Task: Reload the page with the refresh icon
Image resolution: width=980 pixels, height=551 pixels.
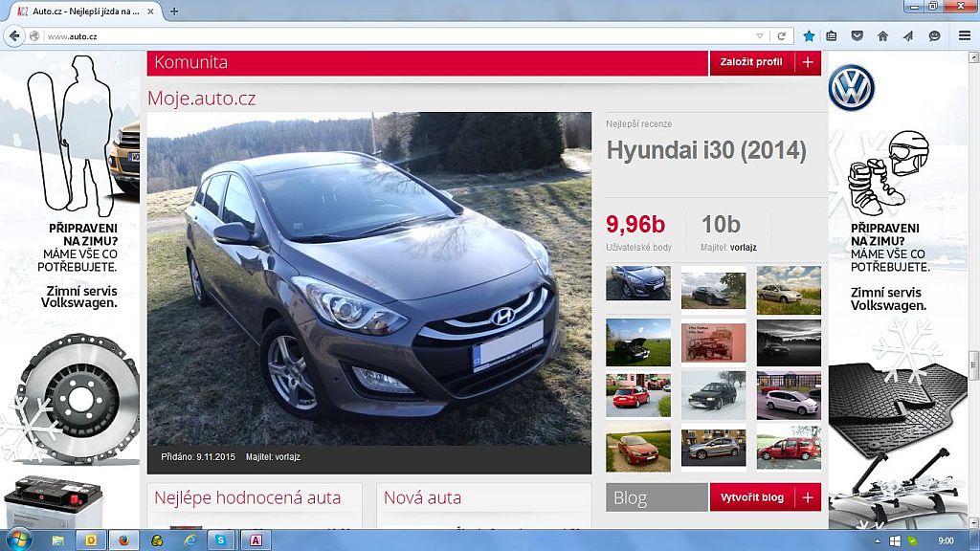Action: pyautogui.click(x=781, y=36)
